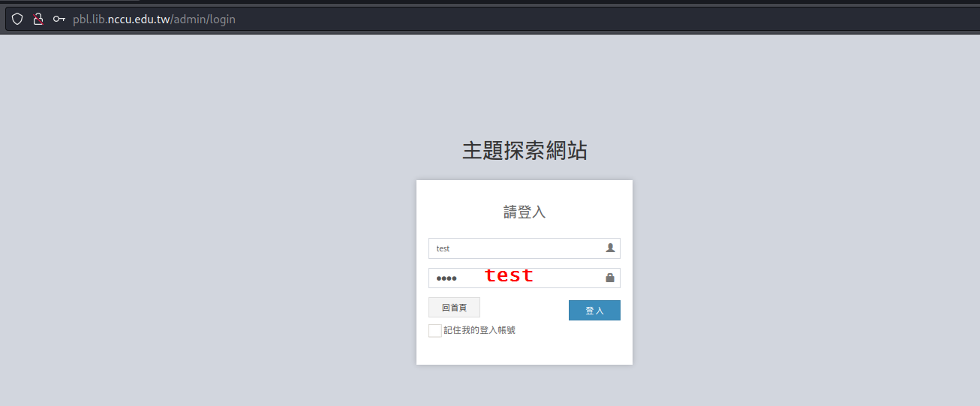The image size is (980, 406).
Task: Click the lock icon in password field
Action: click(x=610, y=278)
